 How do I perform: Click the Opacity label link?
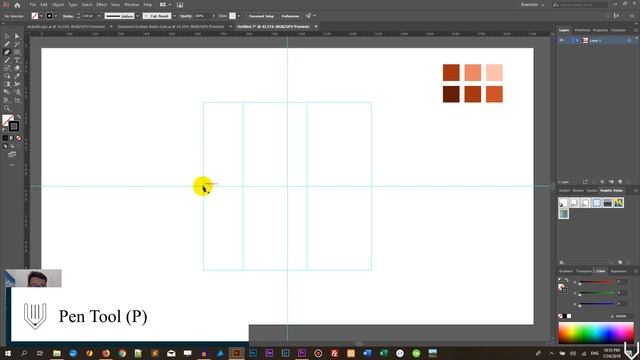pos(186,16)
